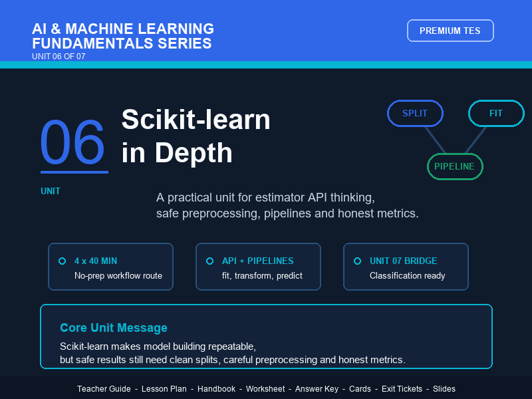
Task: Open the API + PIPELINES card
Action: [258, 267]
